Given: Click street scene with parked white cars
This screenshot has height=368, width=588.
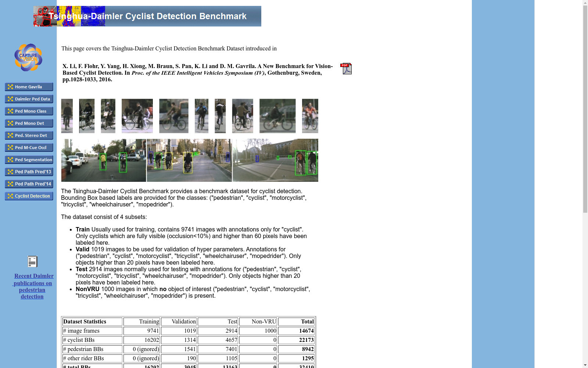Looking at the screenshot, I should click(x=104, y=160).
